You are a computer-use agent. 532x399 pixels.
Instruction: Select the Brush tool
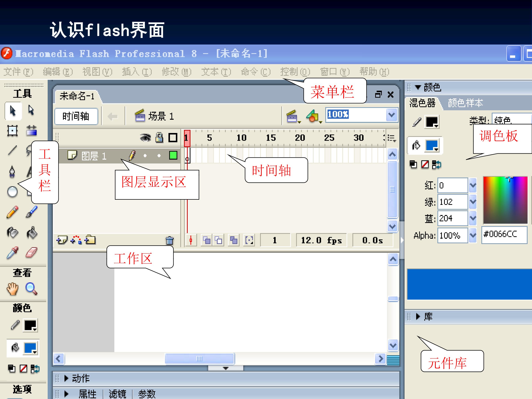tap(32, 212)
